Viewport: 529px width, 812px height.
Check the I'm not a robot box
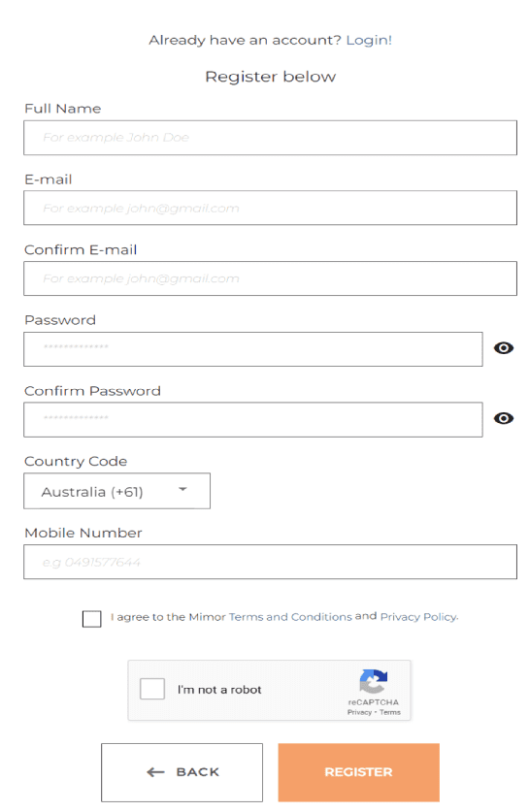tap(152, 689)
